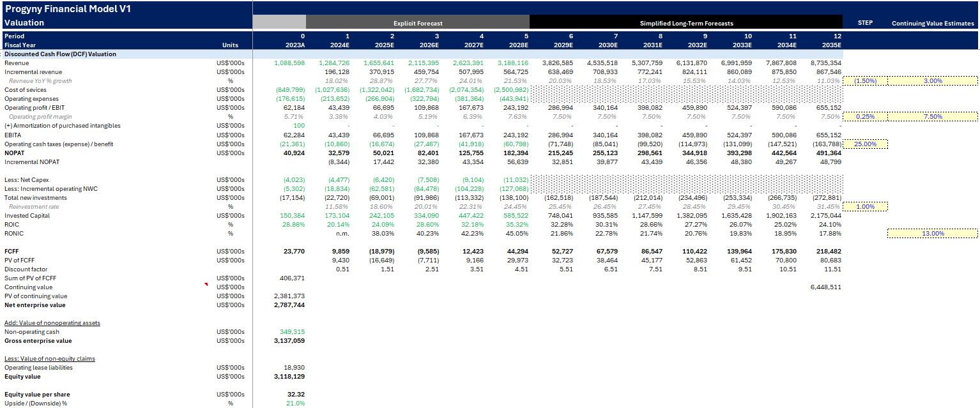This screenshot has height=408, width=980.
Task: Select the 'Operating expenses' row label
Action: pyautogui.click(x=31, y=99)
